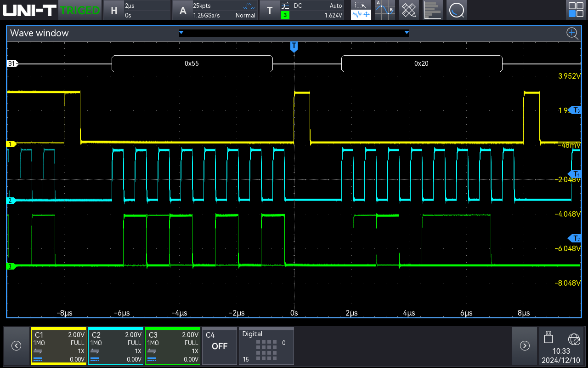The height and width of the screenshot is (368, 588).
Task: Click the 0s horizontal delay value
Action: [x=128, y=15]
